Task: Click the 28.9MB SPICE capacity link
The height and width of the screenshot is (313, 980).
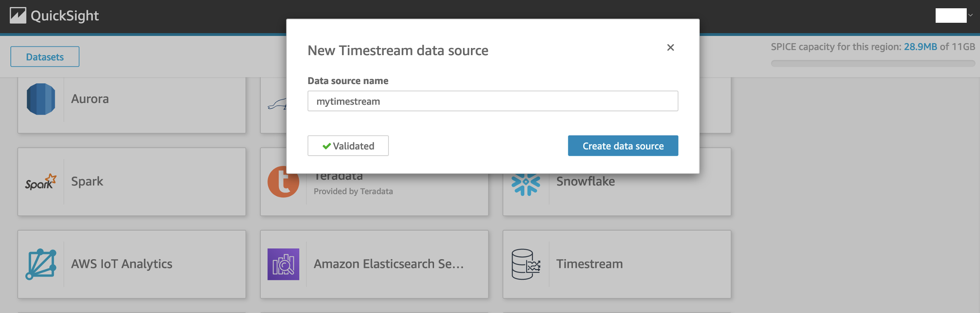Action: [x=920, y=47]
